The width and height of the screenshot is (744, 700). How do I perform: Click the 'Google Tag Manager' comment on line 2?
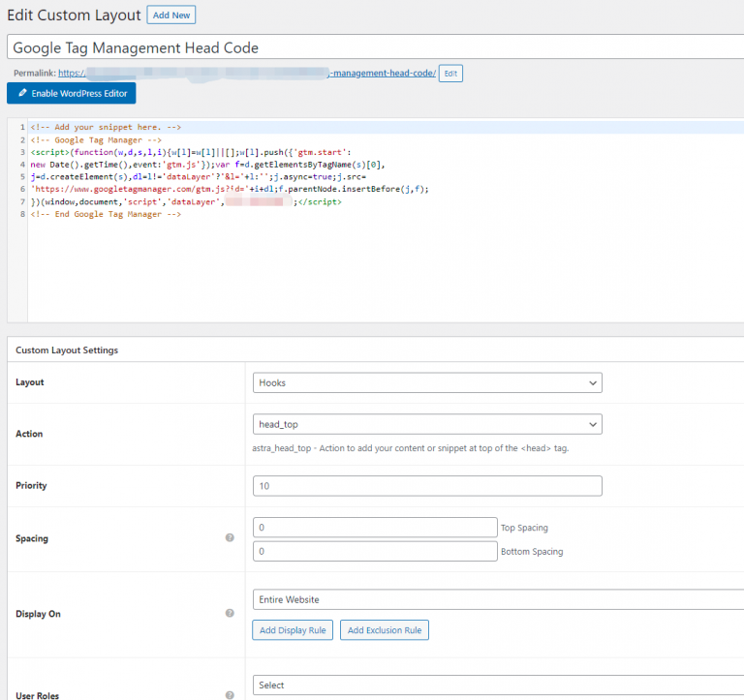[x=96, y=140]
